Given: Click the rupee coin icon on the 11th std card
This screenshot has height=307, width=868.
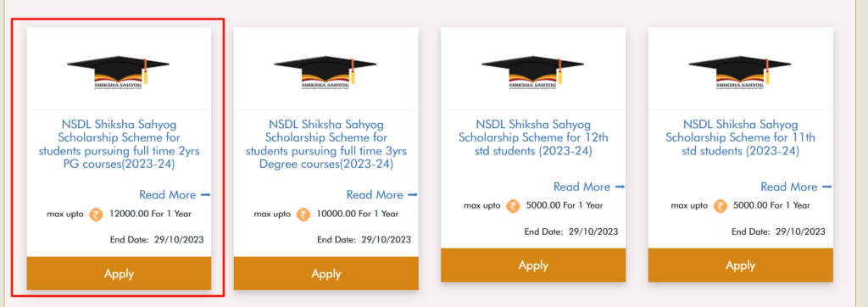Looking at the screenshot, I should coord(721,206).
